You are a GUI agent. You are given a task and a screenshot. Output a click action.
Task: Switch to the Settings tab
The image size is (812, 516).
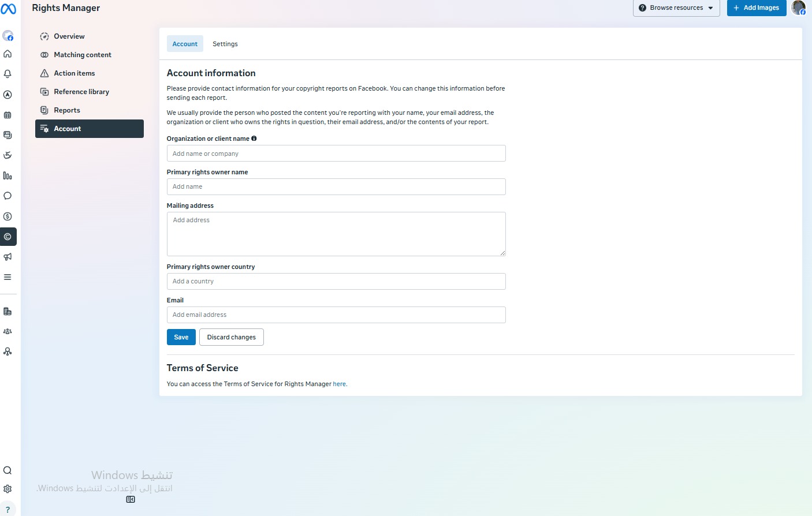point(225,44)
